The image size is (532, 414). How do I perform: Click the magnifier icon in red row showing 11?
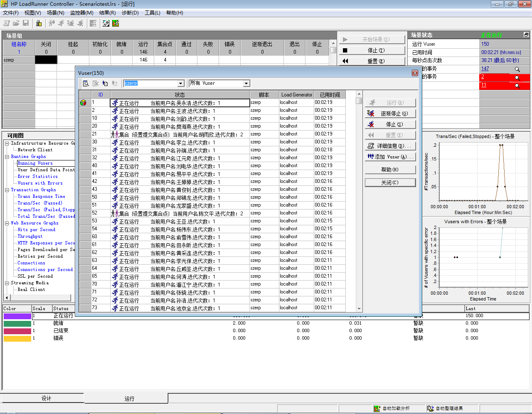pyautogui.click(x=517, y=86)
